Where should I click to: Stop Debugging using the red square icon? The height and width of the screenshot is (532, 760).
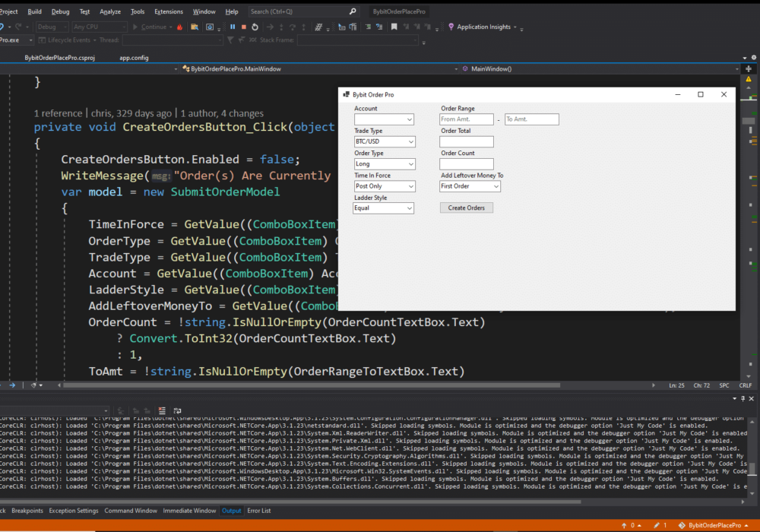point(243,27)
